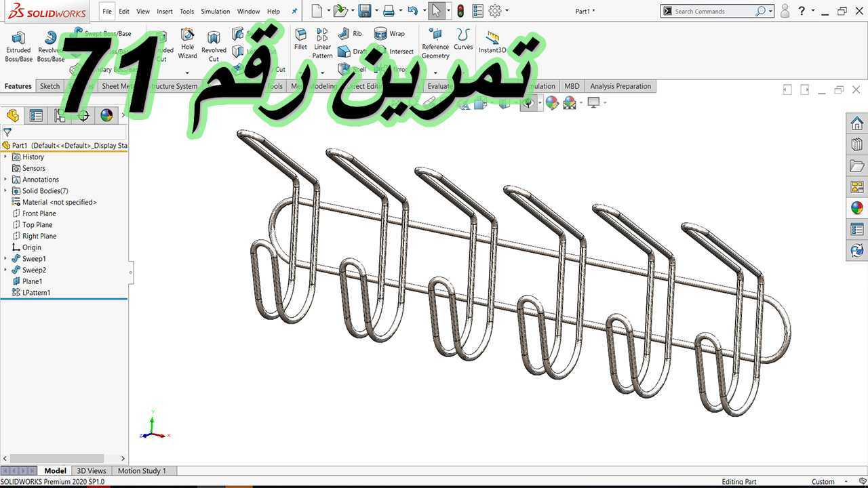
Task: Toggle Instant3D mode
Action: (492, 42)
